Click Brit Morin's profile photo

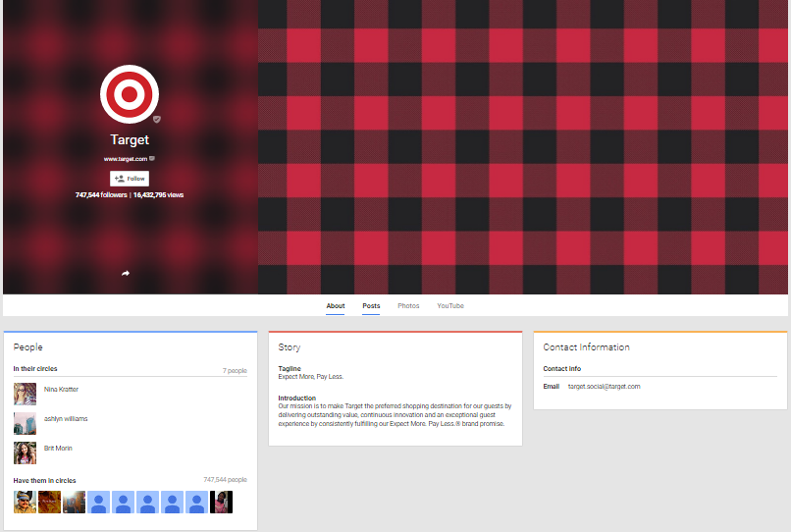click(25, 452)
